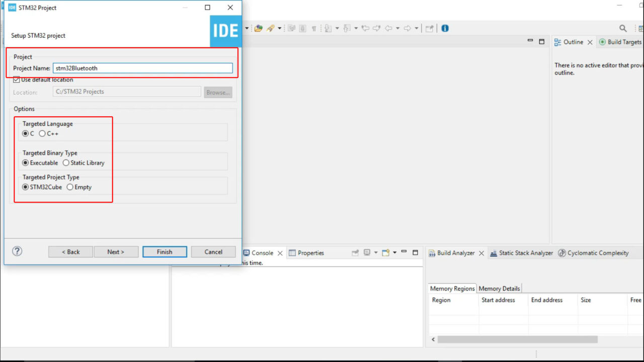644x362 pixels.
Task: Open the Cyclomatic Complexity tab
Action: point(594,253)
